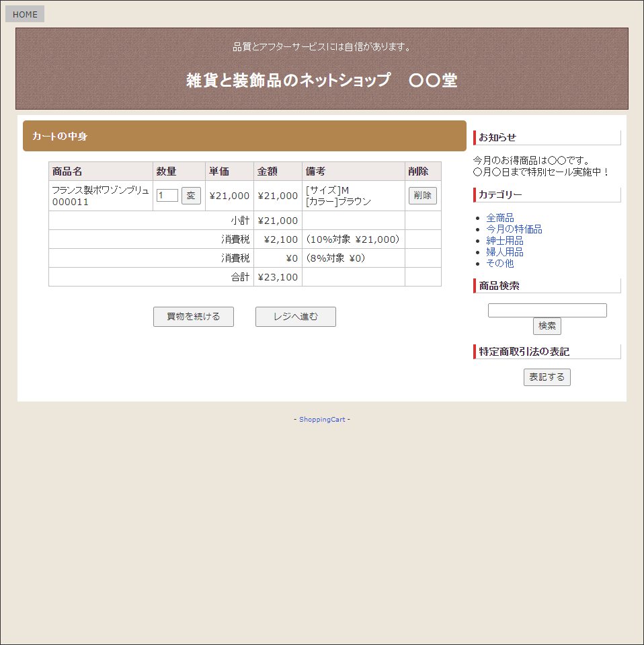Screen dimensions: 644x645
Task: Open the 全商品 category link
Action: click(499, 218)
